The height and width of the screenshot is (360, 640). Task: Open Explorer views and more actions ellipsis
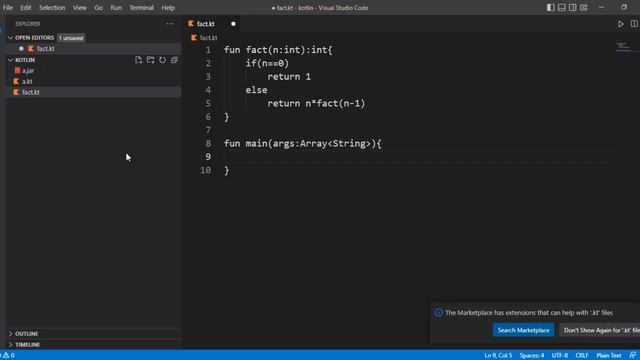tap(170, 24)
